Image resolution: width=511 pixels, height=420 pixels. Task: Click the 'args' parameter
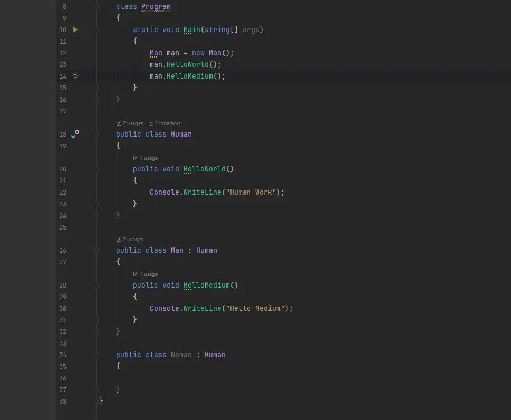click(250, 30)
